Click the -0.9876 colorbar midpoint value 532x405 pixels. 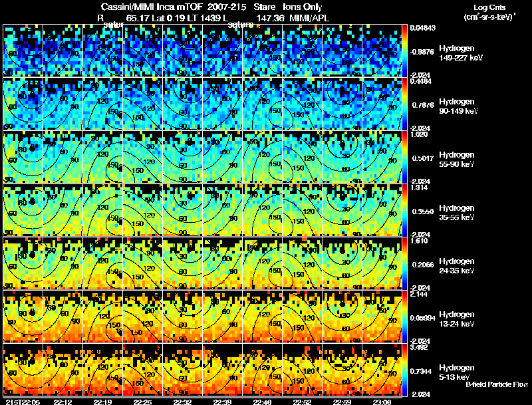[x=422, y=52]
